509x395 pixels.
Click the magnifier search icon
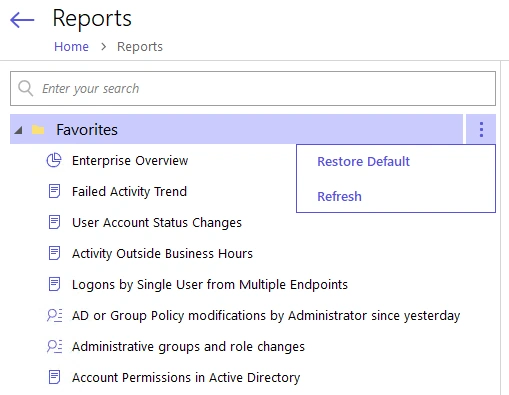[x=25, y=88]
